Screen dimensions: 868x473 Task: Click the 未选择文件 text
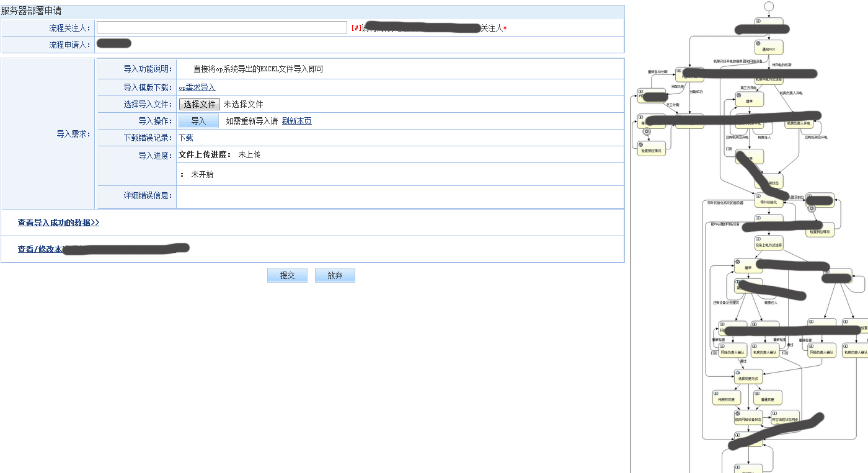[x=243, y=104]
